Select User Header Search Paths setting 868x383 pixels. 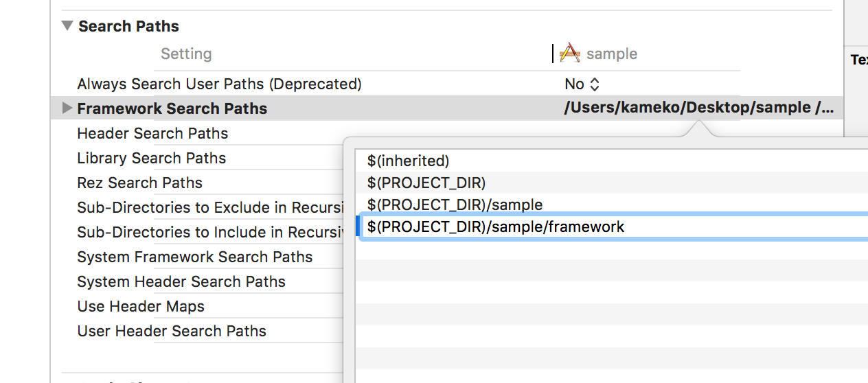click(171, 332)
